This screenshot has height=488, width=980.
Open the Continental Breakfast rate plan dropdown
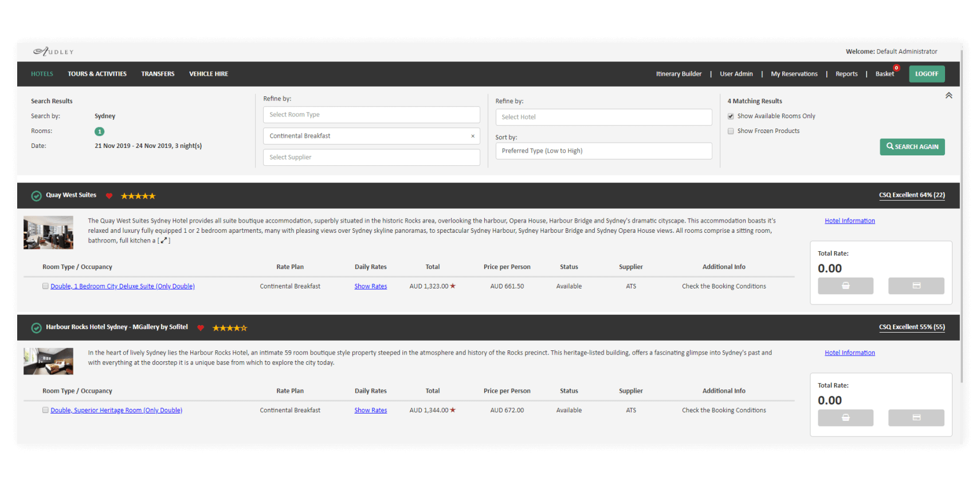click(x=371, y=136)
